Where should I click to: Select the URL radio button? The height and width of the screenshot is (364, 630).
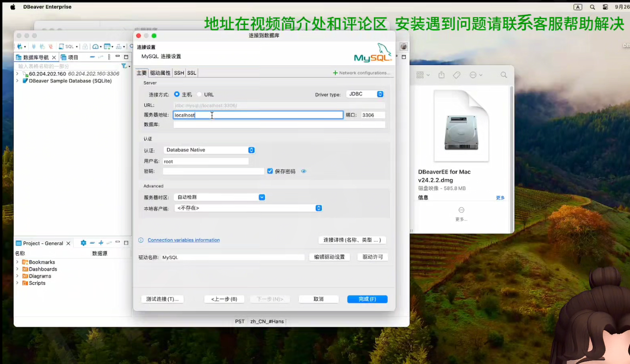(x=199, y=94)
